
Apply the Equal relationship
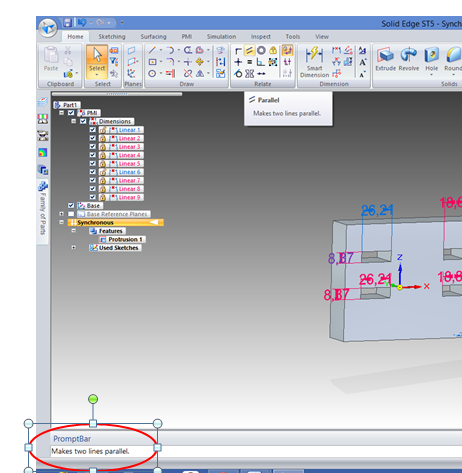pos(250,62)
